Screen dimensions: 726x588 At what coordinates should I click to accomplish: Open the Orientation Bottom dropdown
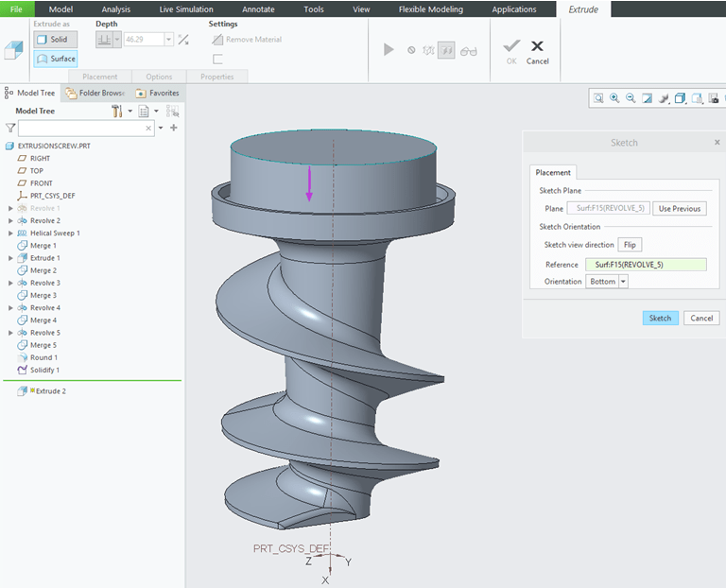(623, 282)
